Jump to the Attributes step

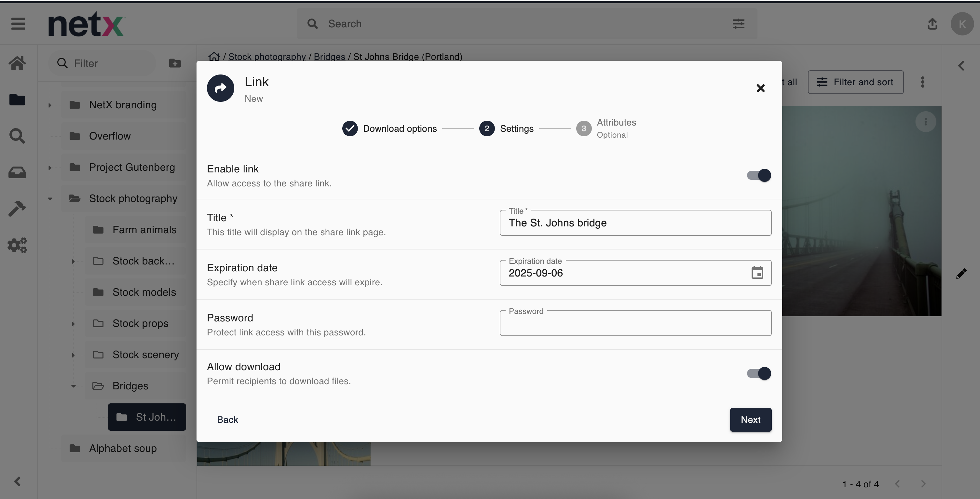click(x=606, y=128)
